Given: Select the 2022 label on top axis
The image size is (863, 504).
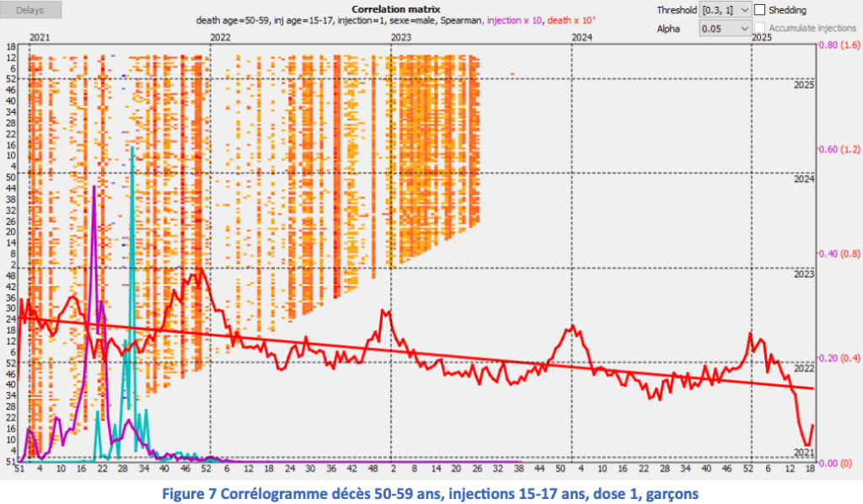Looking at the screenshot, I should [221, 38].
